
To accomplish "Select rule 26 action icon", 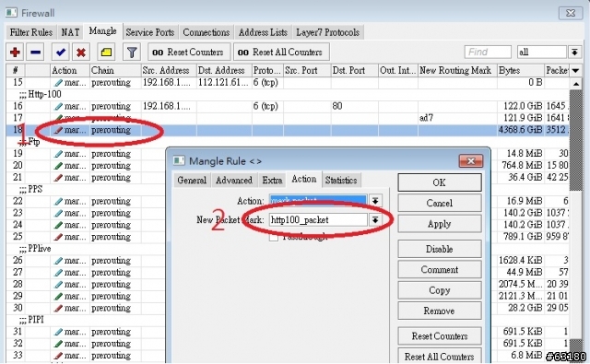I will (58, 261).
